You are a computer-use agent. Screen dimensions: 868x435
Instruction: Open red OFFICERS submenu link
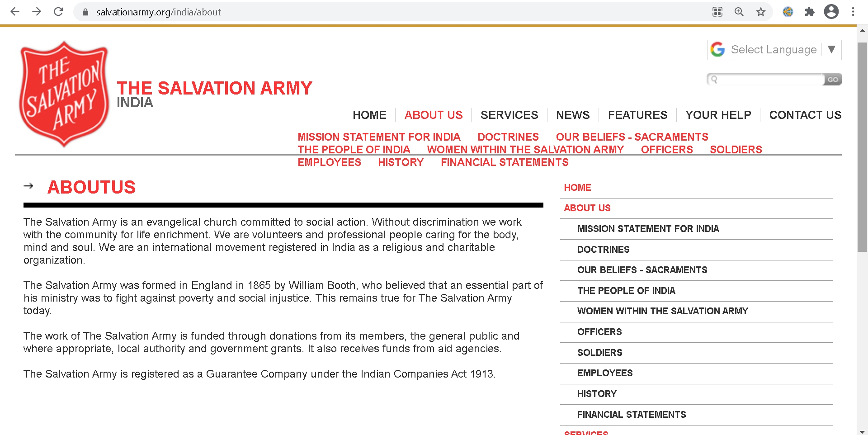pos(667,150)
